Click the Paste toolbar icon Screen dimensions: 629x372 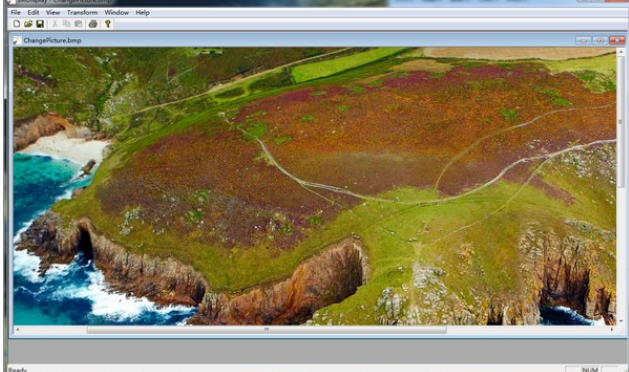pyautogui.click(x=78, y=24)
